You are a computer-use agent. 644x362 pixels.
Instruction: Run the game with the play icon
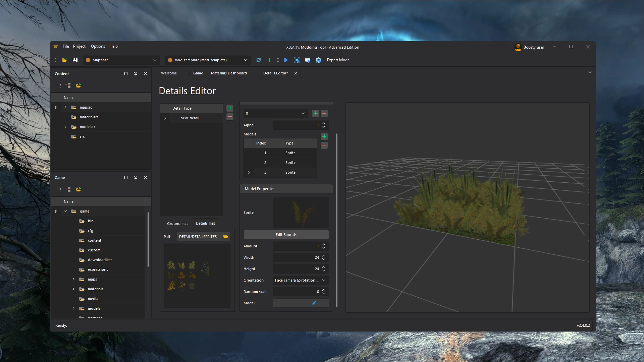click(286, 60)
